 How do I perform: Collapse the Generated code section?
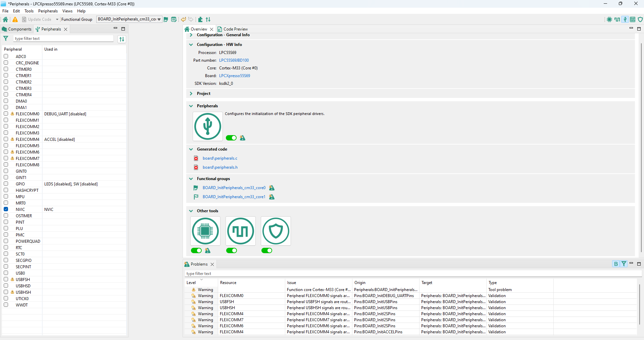pyautogui.click(x=191, y=149)
